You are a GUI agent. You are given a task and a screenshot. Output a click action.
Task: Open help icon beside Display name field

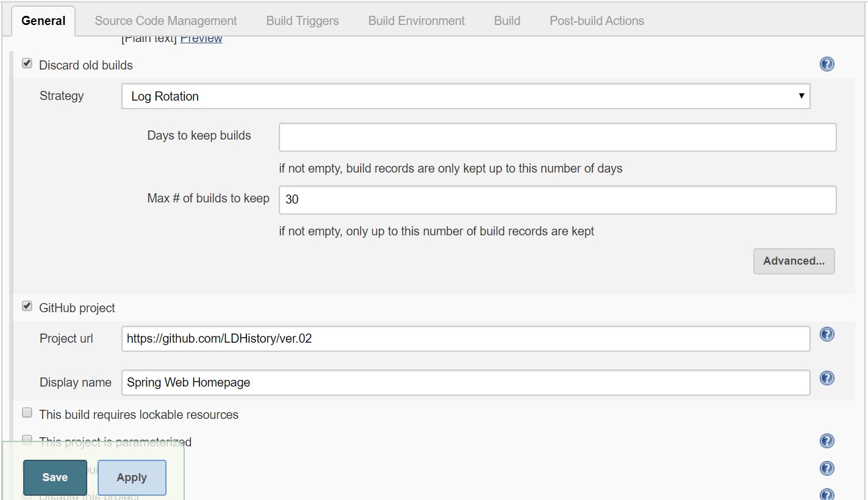(827, 378)
